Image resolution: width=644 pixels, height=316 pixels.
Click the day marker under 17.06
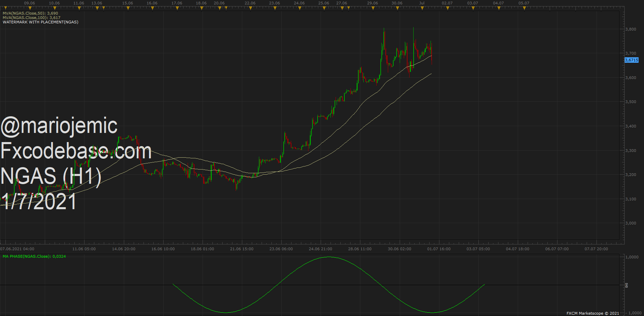coord(177,8)
